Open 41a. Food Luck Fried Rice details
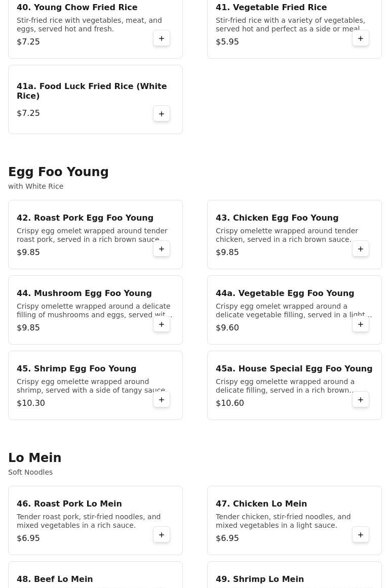The height and width of the screenshot is (588, 390). 92,91
